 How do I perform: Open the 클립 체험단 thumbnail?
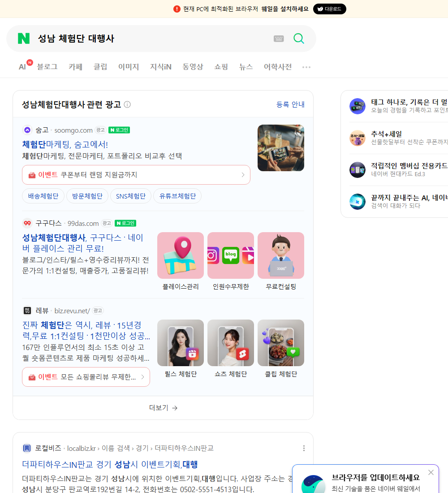click(281, 343)
